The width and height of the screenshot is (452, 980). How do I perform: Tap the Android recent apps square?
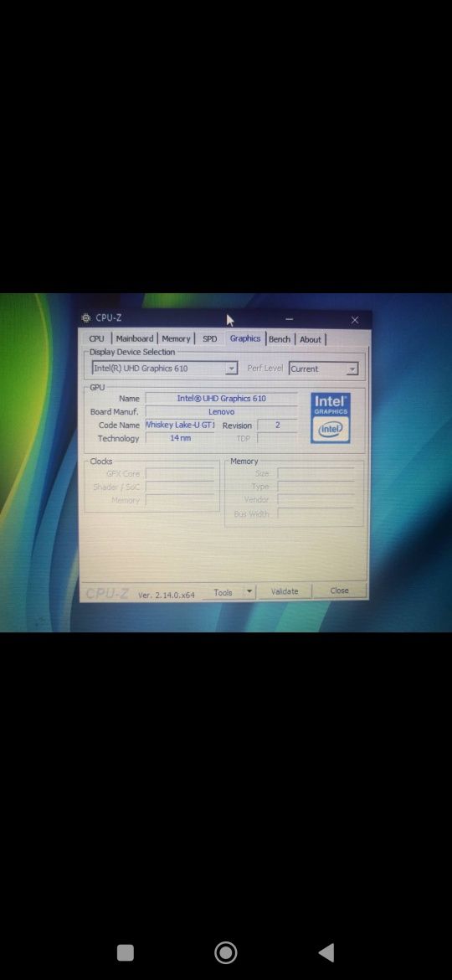pos(126,952)
